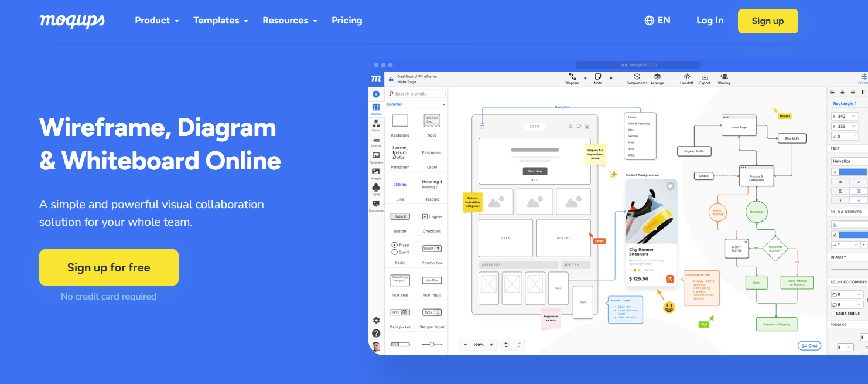
Task: Click the Submit button stencil
Action: point(400,217)
